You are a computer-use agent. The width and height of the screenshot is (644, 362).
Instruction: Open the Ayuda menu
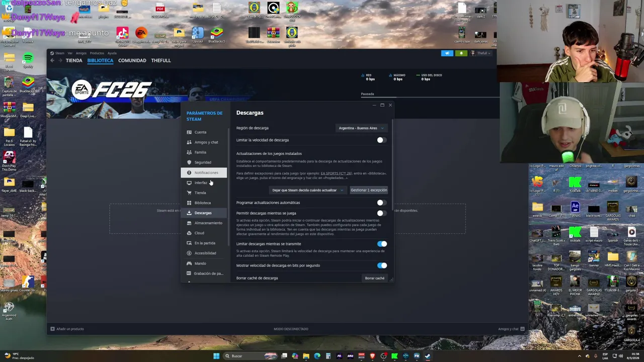[112, 53]
